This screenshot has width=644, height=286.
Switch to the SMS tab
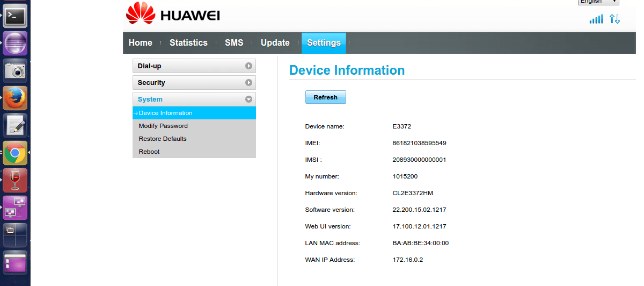click(234, 43)
